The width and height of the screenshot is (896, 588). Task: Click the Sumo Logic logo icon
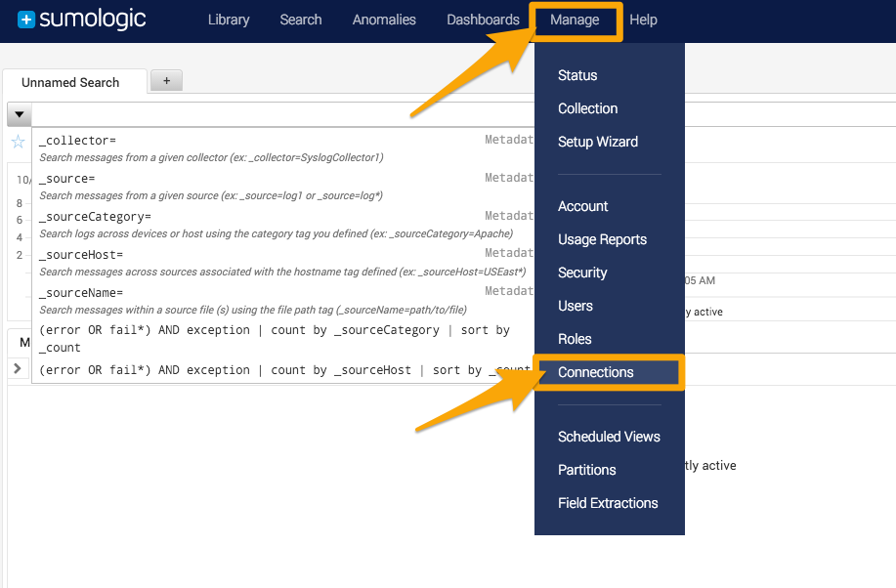coord(29,19)
